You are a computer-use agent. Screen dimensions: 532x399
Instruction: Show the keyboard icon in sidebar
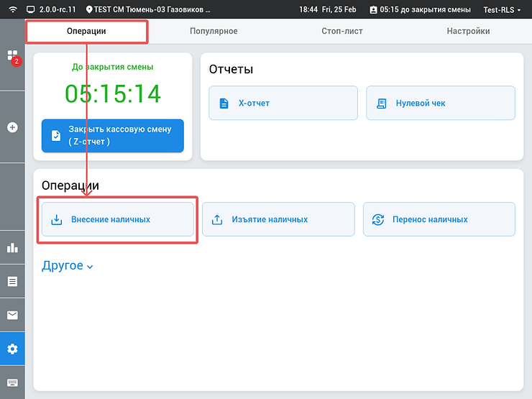click(x=12, y=382)
